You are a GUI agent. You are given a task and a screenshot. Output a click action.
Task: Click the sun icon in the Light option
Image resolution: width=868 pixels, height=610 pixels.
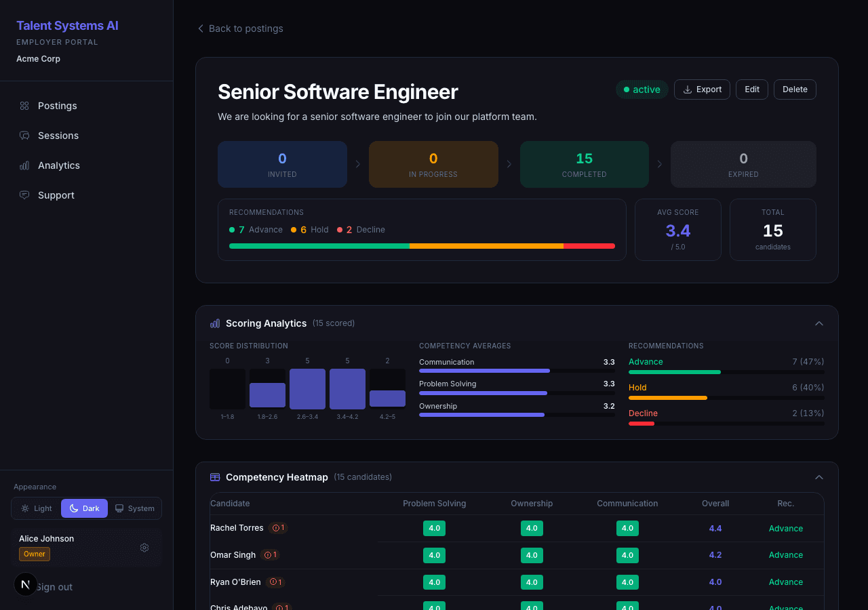[x=25, y=508]
